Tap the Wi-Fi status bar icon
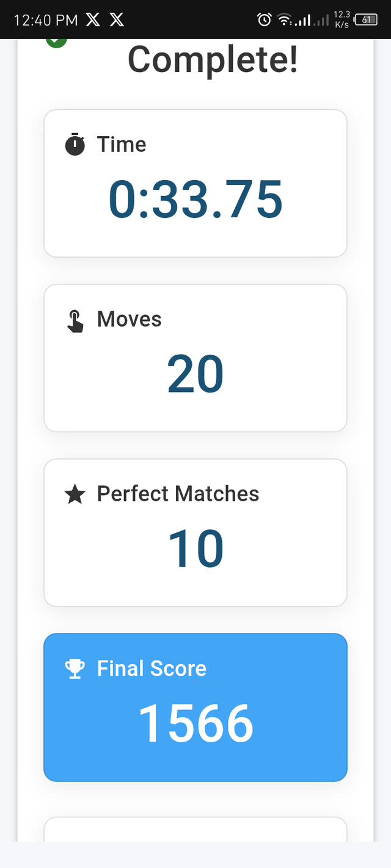Screen dimensions: 391x868 (x=284, y=20)
